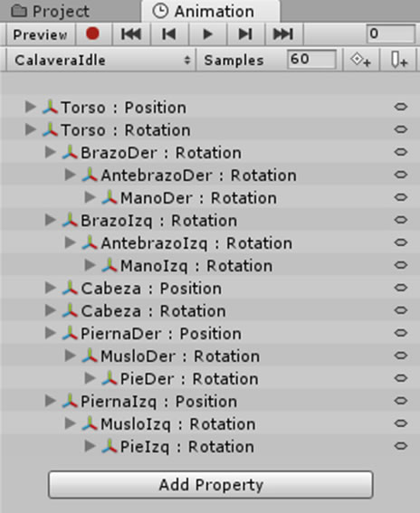The height and width of the screenshot is (513, 420).
Task: Click the Add Event marker icon
Action: pos(399,61)
